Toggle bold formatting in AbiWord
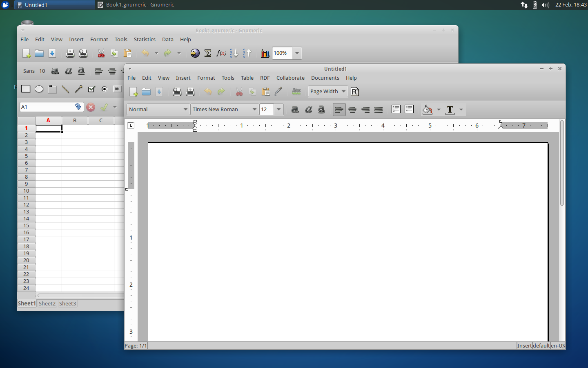The image size is (588, 368). click(295, 110)
